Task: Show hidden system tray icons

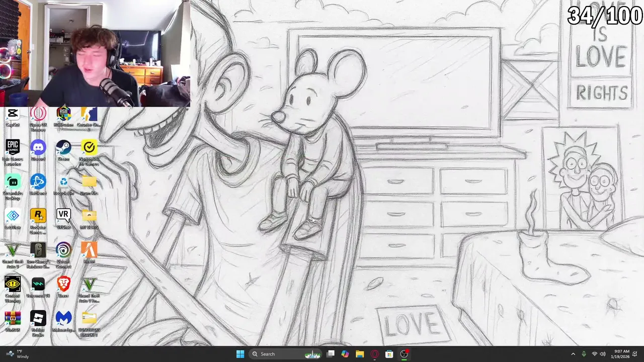Action: (573, 354)
